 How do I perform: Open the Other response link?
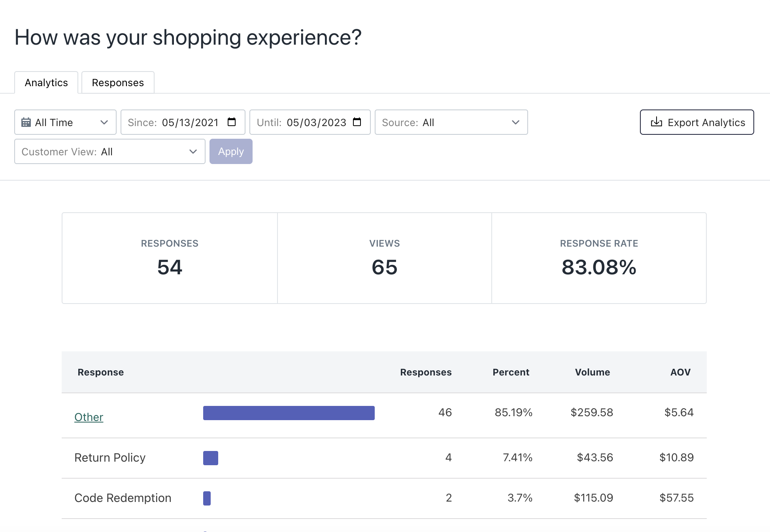point(89,417)
